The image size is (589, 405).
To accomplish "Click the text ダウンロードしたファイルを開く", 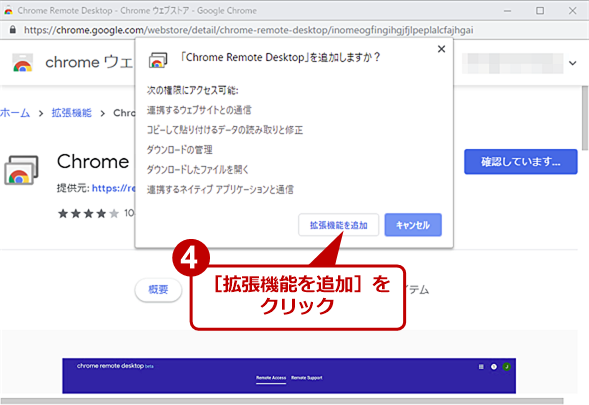I will 198,169.
